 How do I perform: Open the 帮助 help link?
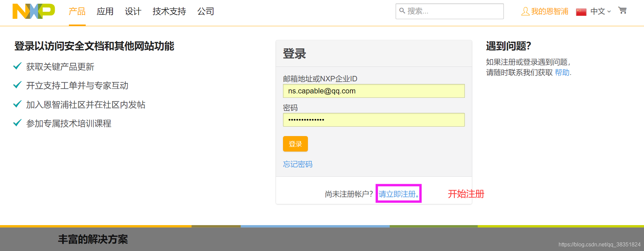pyautogui.click(x=562, y=73)
